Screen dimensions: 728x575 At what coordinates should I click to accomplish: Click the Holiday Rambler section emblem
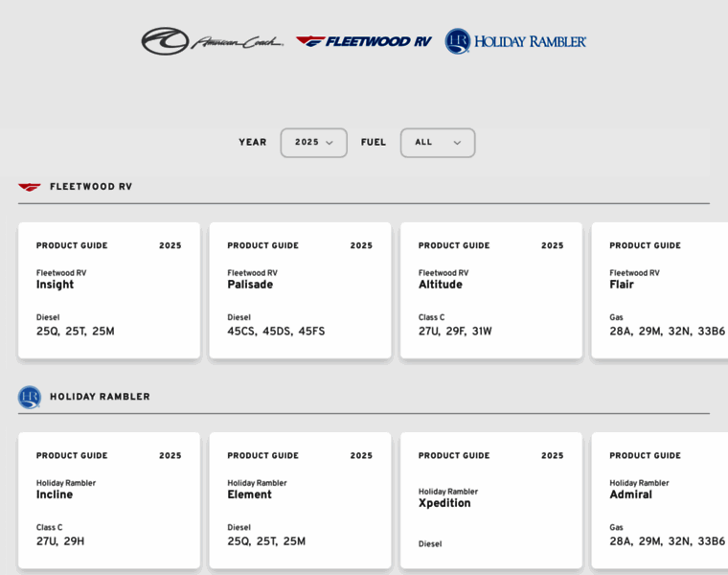click(30, 397)
